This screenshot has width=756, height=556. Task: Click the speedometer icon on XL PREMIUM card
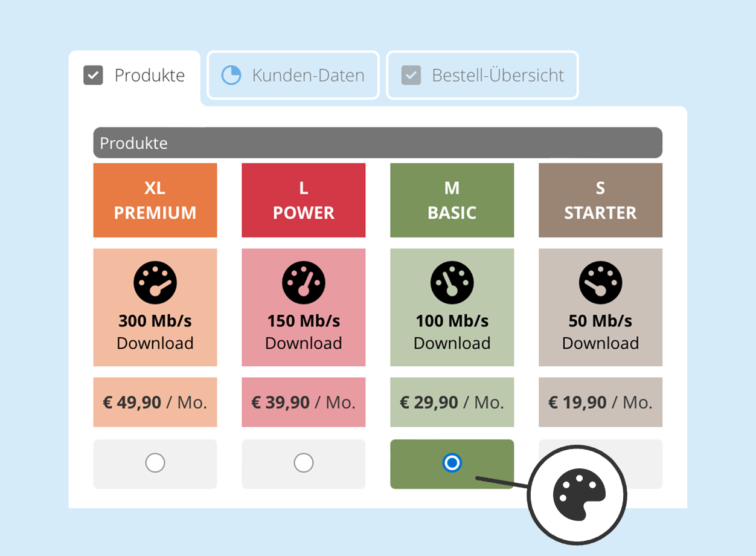click(x=155, y=282)
